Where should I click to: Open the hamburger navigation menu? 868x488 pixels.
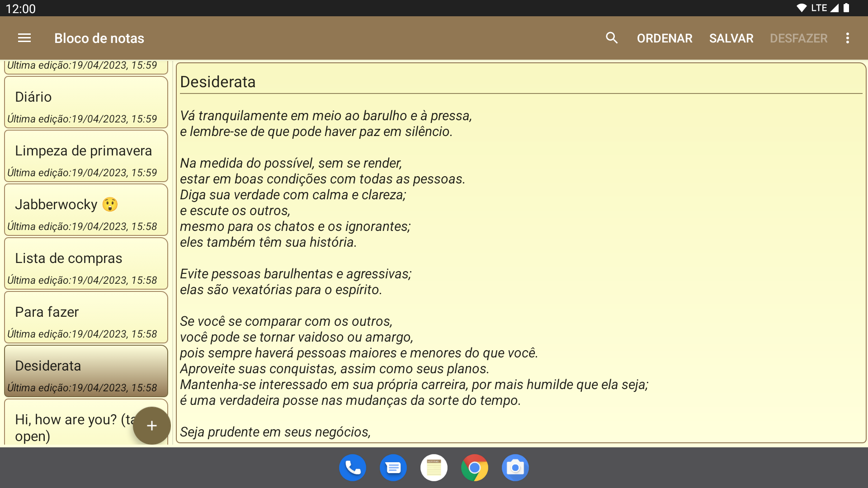[x=24, y=38]
